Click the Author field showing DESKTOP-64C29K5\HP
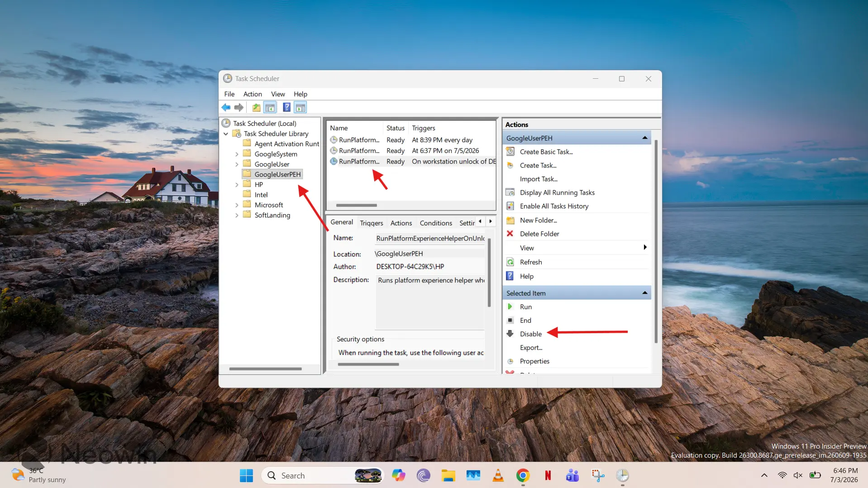The height and width of the screenshot is (488, 868). click(429, 267)
